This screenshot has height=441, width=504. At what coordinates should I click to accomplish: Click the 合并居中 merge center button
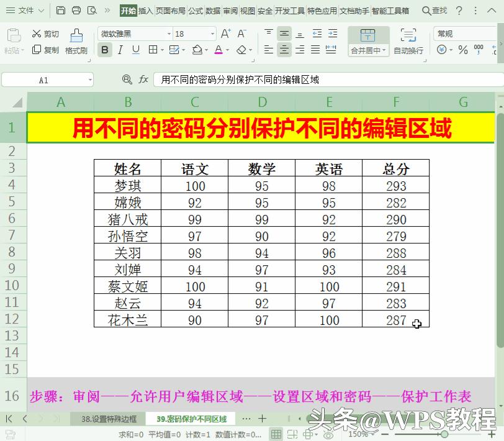pos(368,42)
